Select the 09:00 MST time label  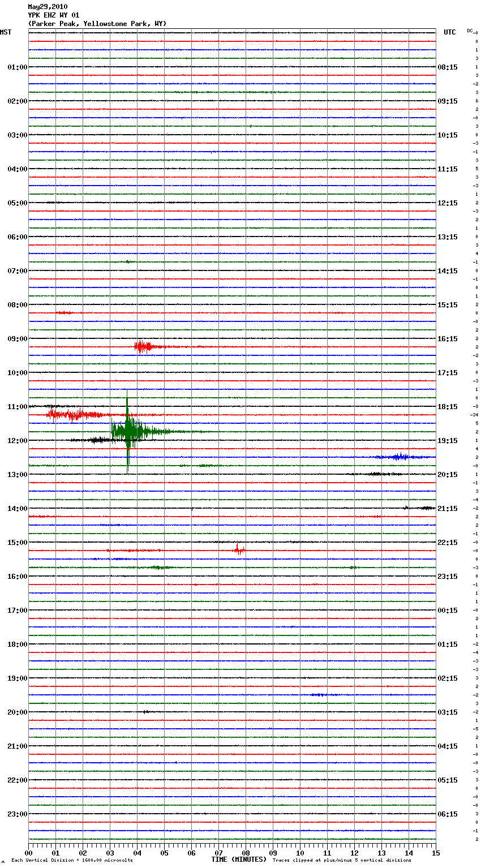click(17, 339)
